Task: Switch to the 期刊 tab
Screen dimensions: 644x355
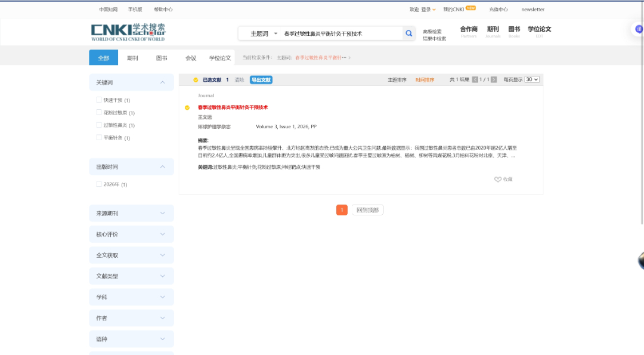Action: coord(134,58)
